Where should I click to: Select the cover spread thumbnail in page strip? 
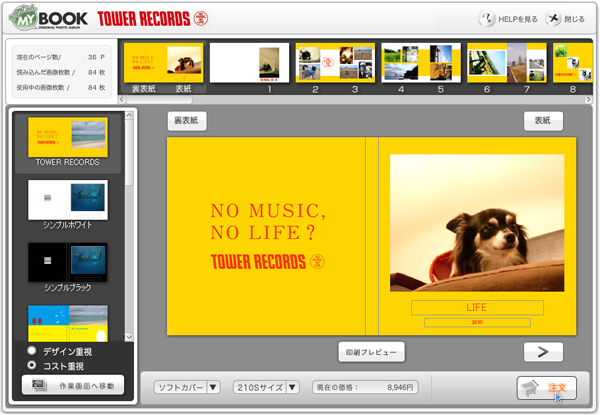point(163,63)
